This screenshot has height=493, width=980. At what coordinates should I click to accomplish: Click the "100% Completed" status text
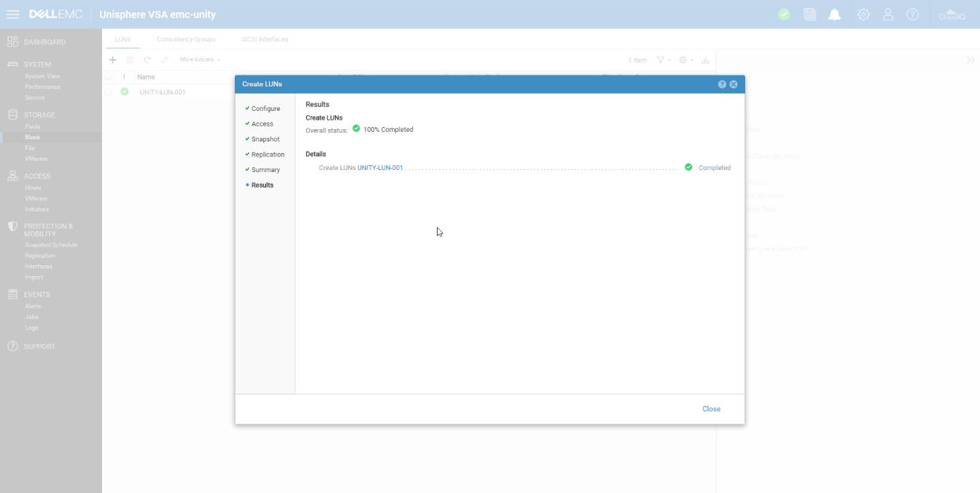click(x=388, y=129)
